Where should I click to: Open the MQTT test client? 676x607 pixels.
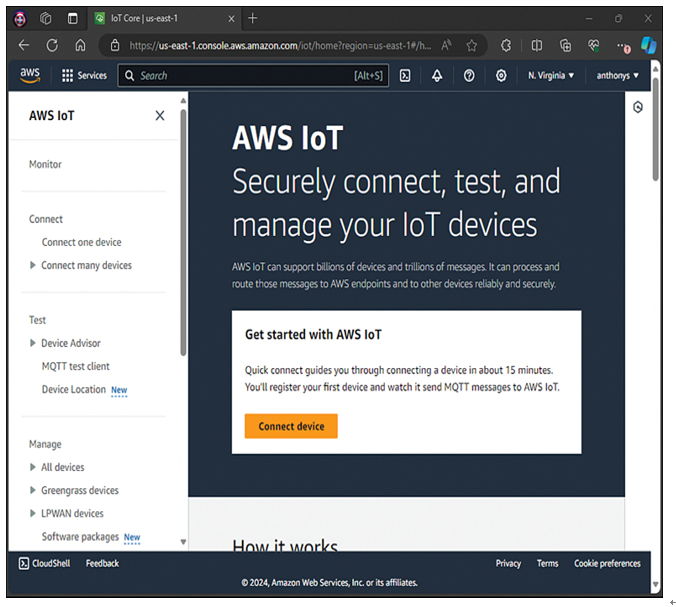click(x=75, y=366)
